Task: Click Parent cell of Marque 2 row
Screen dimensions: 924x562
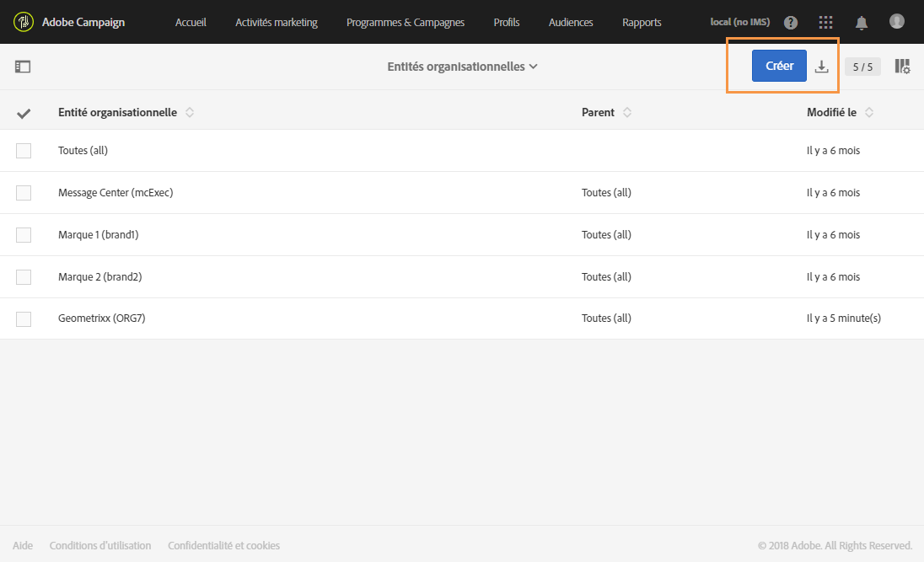Action: pos(606,277)
